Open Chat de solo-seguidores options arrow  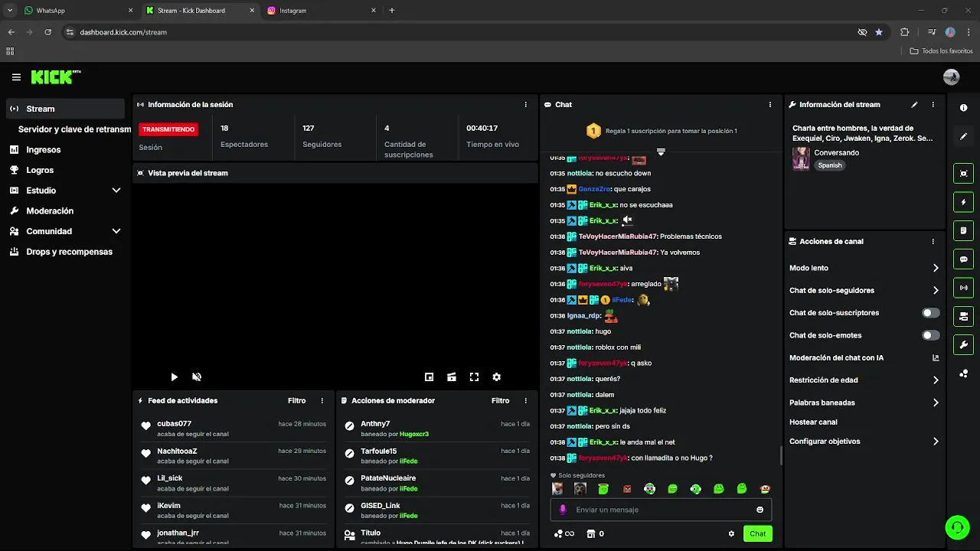[x=935, y=291]
